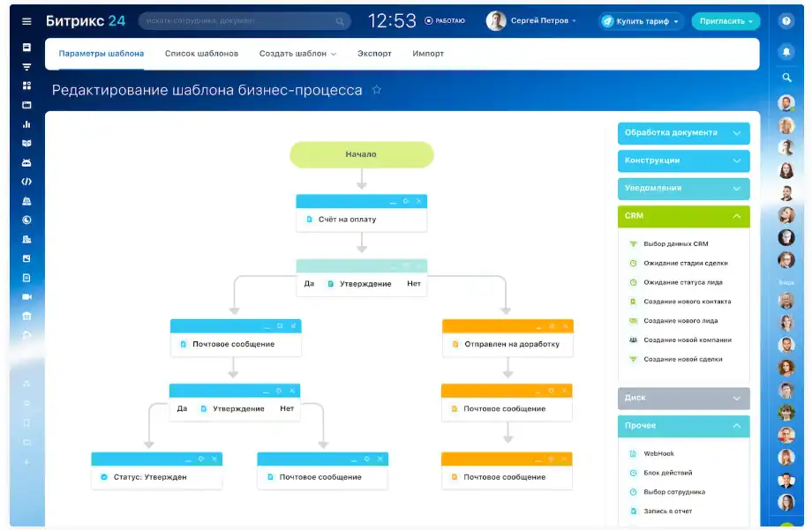The width and height of the screenshot is (812, 530).
Task: Open notifications bell icon
Action: tap(786, 51)
